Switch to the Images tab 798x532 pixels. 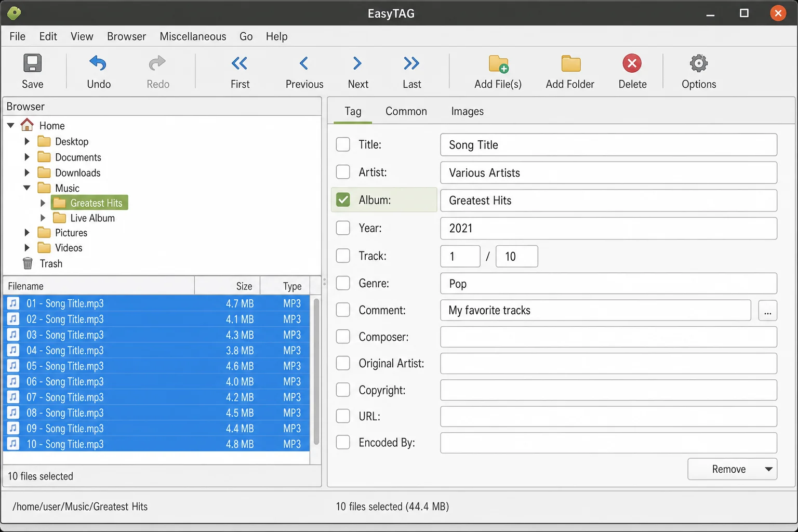(467, 111)
